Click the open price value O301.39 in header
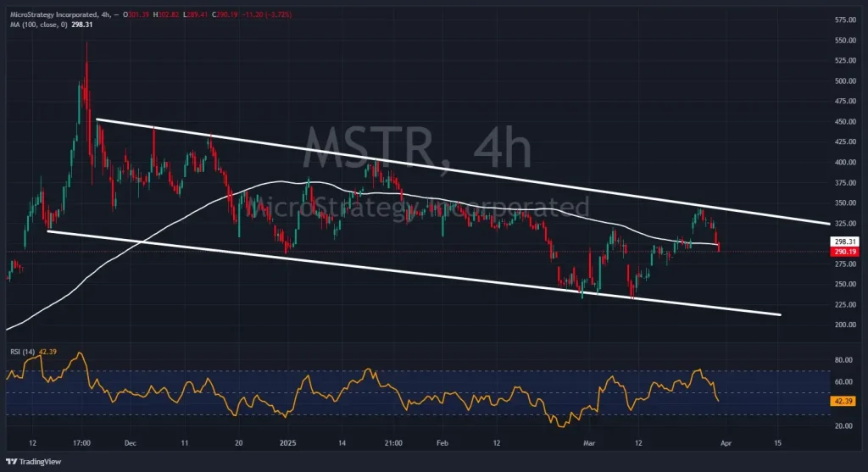868x472 pixels. click(x=136, y=14)
